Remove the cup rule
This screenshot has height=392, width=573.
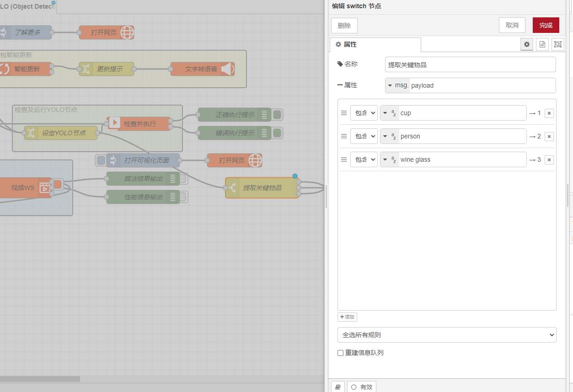pyautogui.click(x=549, y=113)
